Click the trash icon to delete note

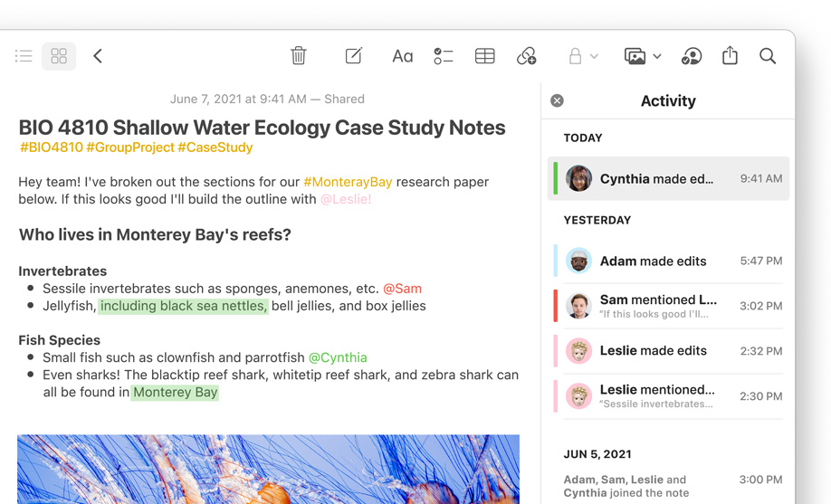299,56
